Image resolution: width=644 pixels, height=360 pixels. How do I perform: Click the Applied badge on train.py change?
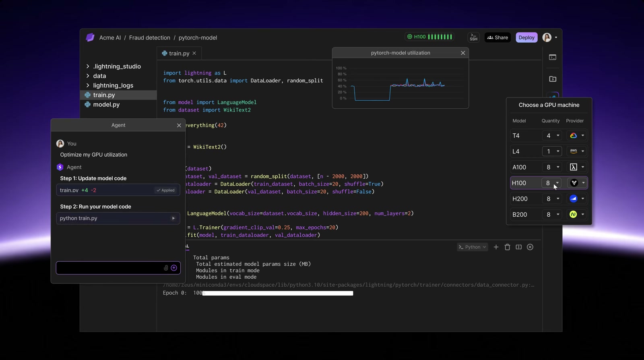(165, 190)
